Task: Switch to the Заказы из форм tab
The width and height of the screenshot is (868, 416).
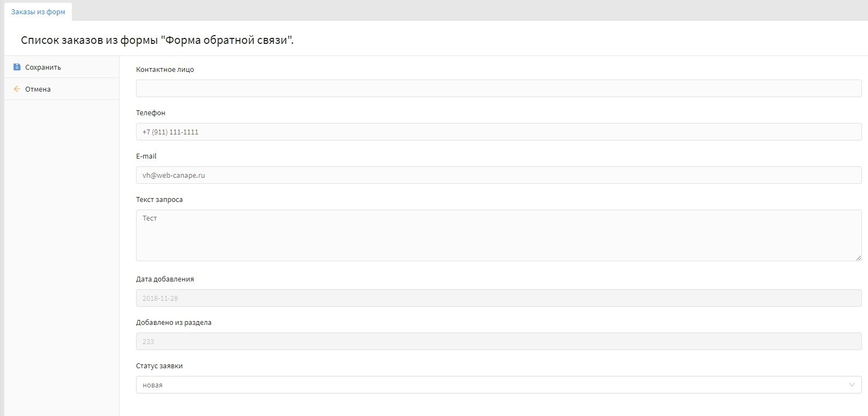Action: [x=38, y=12]
